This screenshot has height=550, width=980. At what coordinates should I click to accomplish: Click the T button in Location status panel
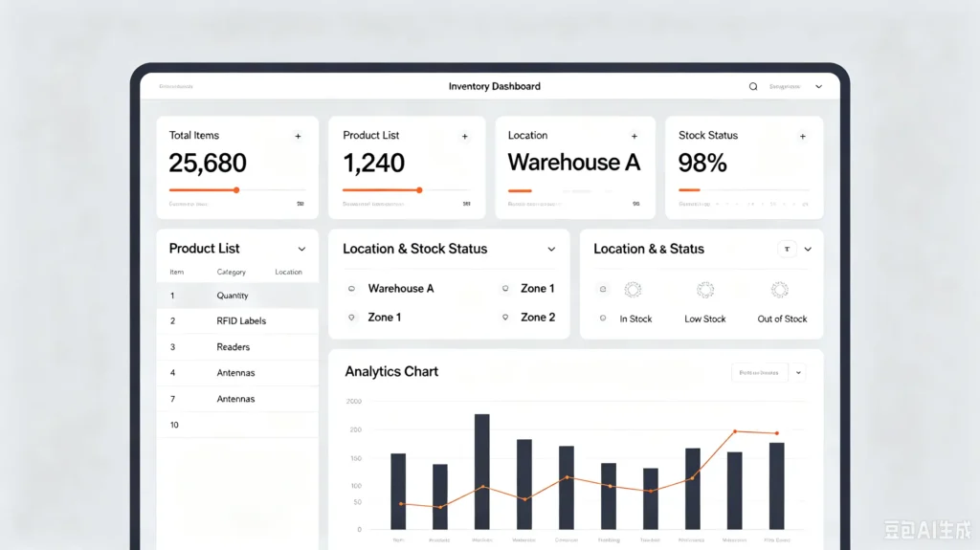787,249
